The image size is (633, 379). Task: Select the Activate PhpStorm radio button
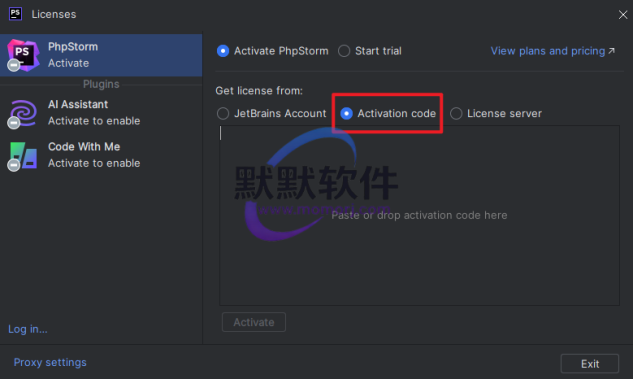223,51
